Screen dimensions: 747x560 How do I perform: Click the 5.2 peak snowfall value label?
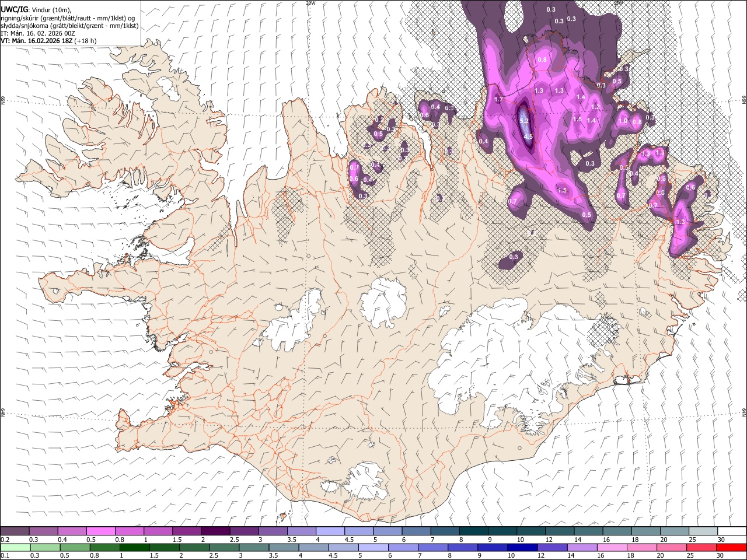(x=524, y=121)
